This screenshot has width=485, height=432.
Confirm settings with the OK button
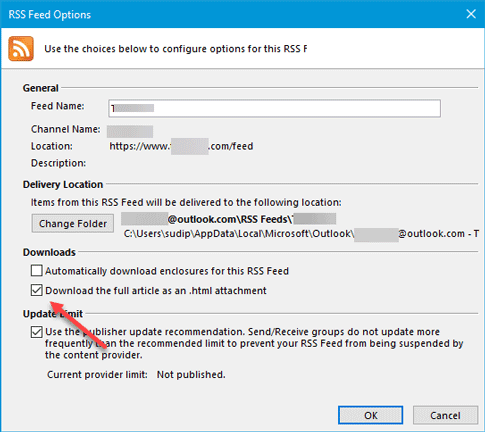click(371, 415)
